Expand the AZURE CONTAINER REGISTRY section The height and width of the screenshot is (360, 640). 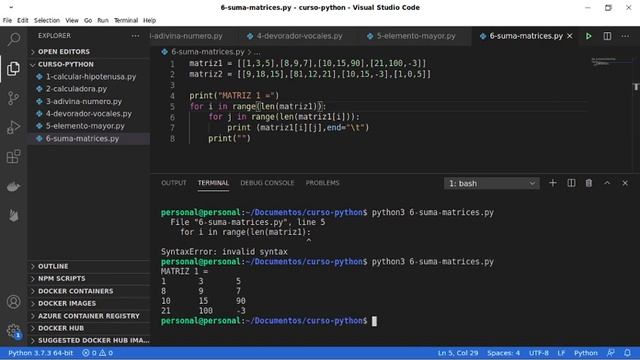[x=89, y=316]
